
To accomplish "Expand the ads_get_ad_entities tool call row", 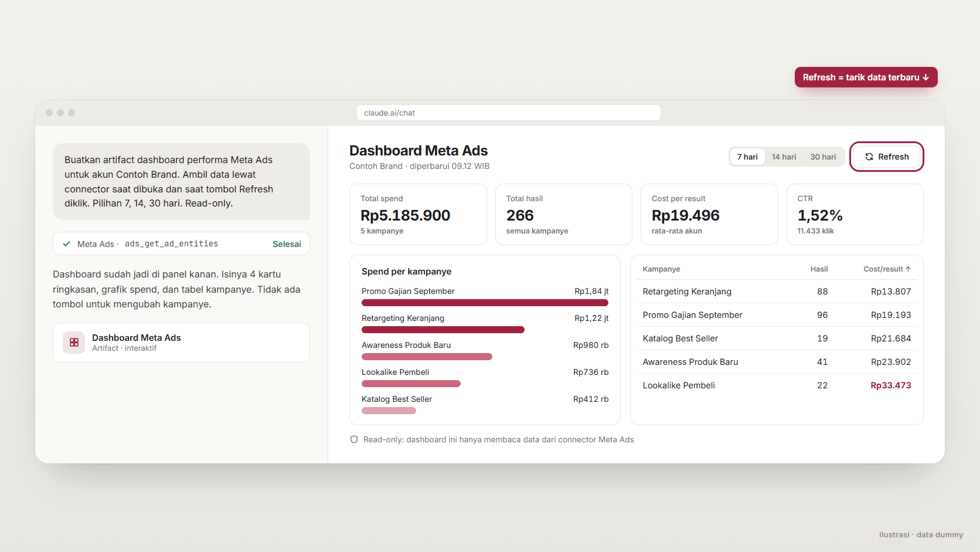I will click(181, 243).
